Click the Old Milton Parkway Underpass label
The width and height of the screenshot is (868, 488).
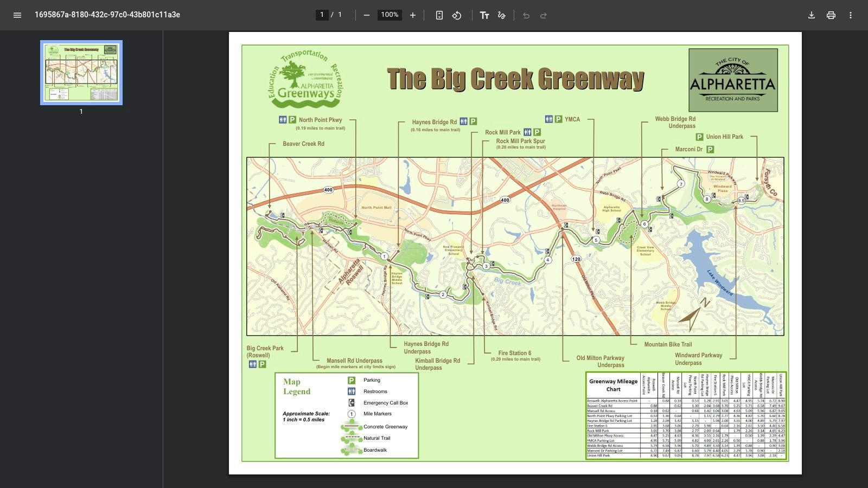click(x=601, y=362)
